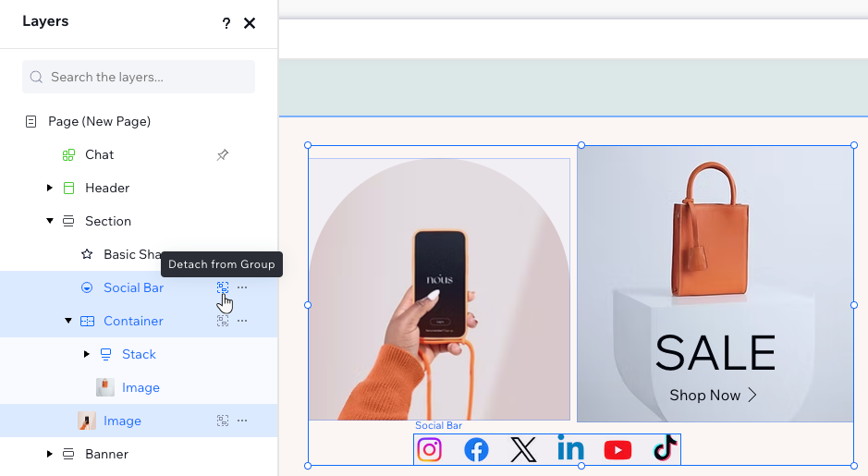Click the Layers panel title
868x476 pixels.
point(45,21)
